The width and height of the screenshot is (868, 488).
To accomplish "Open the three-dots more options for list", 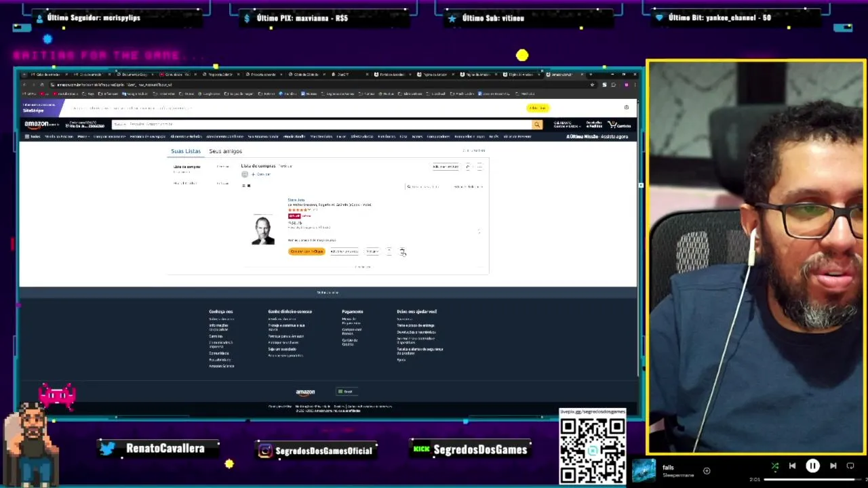I will (x=479, y=167).
